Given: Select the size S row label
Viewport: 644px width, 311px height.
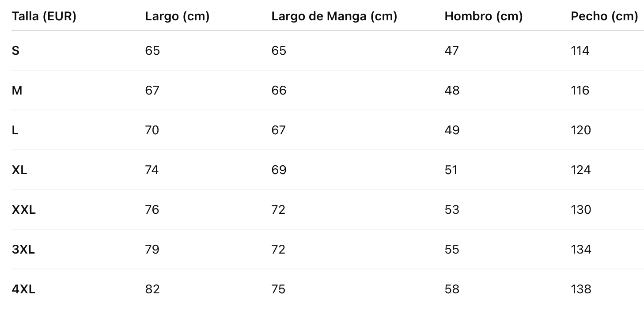Looking at the screenshot, I should (x=15, y=51).
